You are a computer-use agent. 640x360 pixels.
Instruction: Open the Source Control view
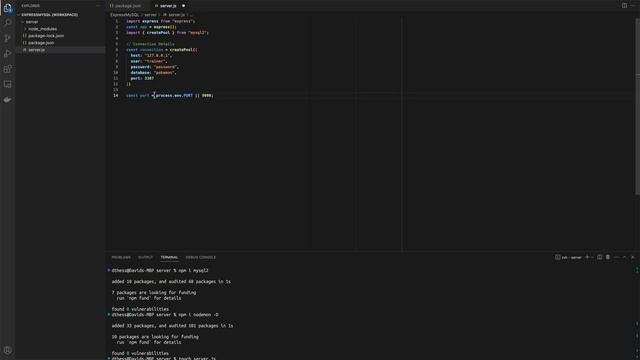pyautogui.click(x=7, y=38)
